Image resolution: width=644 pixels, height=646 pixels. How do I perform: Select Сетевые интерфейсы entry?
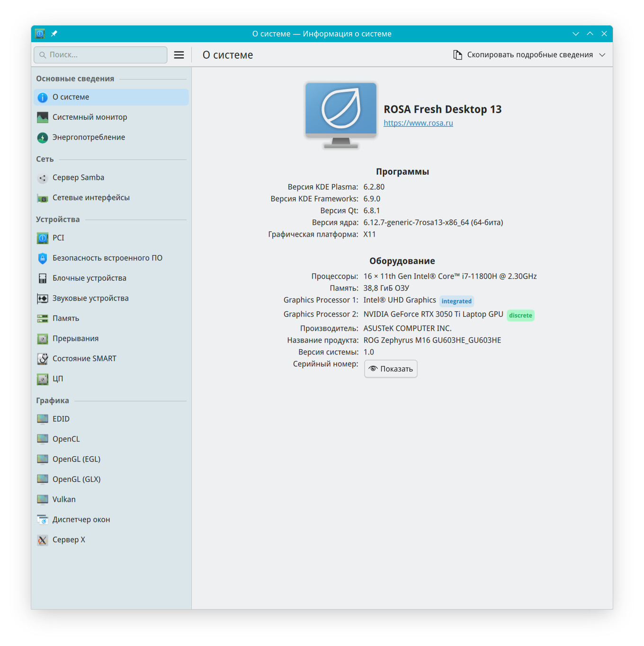tap(111, 198)
